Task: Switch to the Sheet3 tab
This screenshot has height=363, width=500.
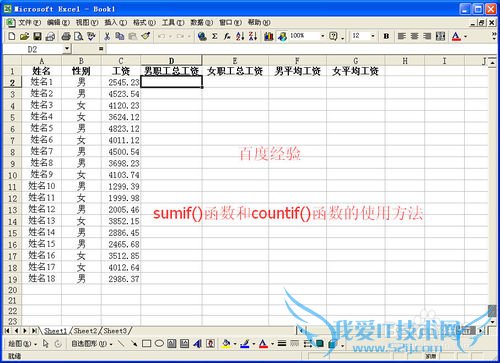Action: pos(115,331)
